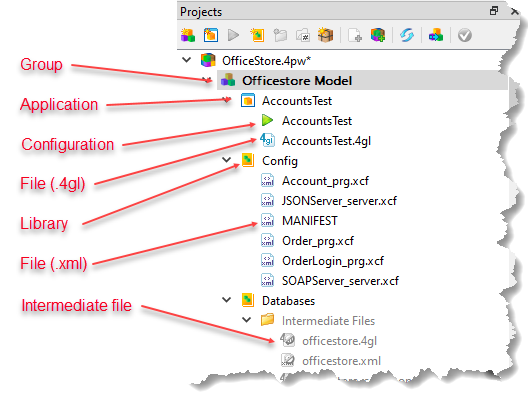Collapse the Config library chevron
The height and width of the screenshot is (399, 528).
click(227, 160)
